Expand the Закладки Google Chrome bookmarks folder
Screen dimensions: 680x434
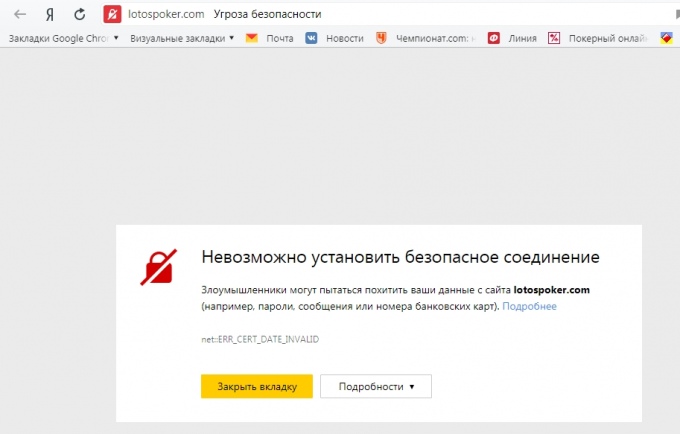(x=63, y=38)
